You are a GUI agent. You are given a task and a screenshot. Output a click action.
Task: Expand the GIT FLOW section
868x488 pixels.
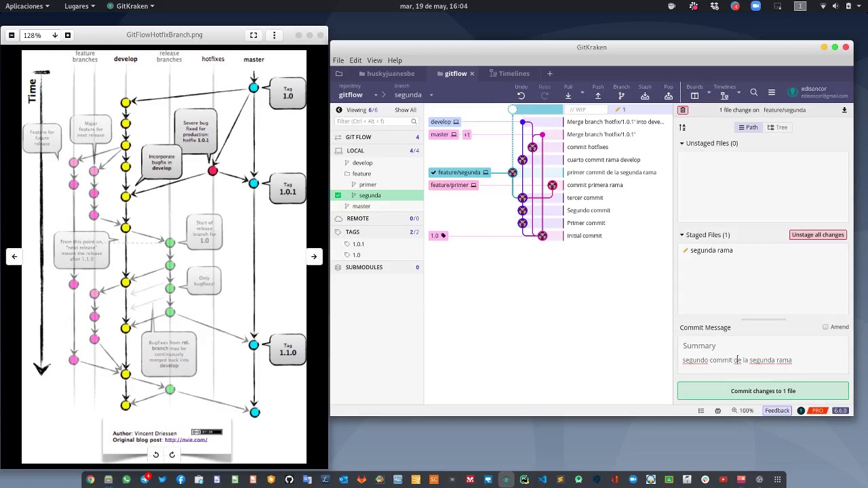pos(378,137)
